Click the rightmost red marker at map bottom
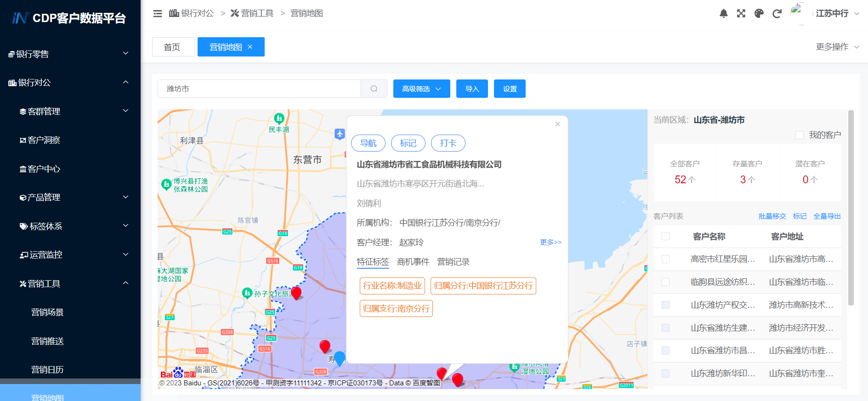The image size is (868, 401). click(x=457, y=380)
